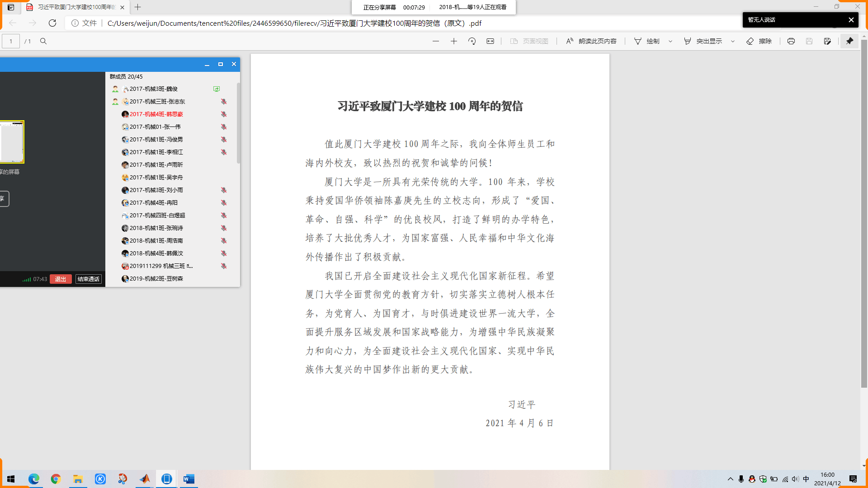868x488 pixels.
Task: Click the page number input field
Action: pyautogui.click(x=11, y=41)
